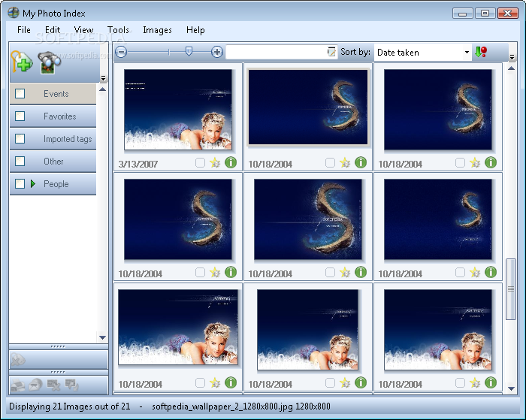
Task: Select the middle-row center S logo thumbnail
Action: pos(308,219)
